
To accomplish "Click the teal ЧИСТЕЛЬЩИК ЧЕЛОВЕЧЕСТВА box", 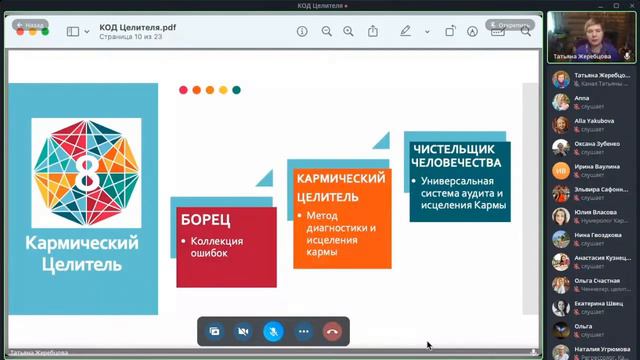I will pyautogui.click(x=460, y=182).
